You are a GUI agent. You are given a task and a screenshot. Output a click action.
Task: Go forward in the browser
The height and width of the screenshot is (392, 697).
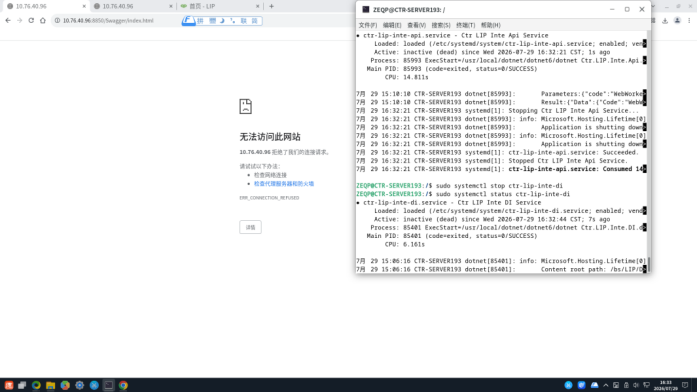[x=20, y=20]
